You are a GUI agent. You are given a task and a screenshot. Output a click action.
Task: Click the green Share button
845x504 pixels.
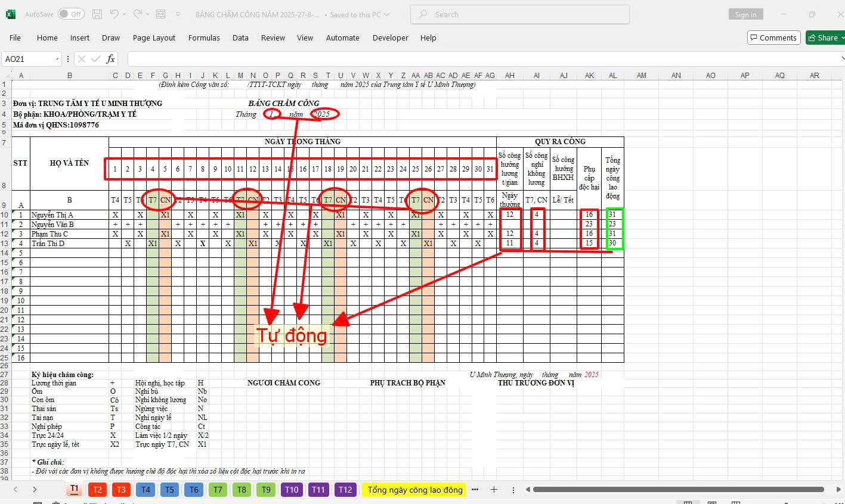coord(824,38)
